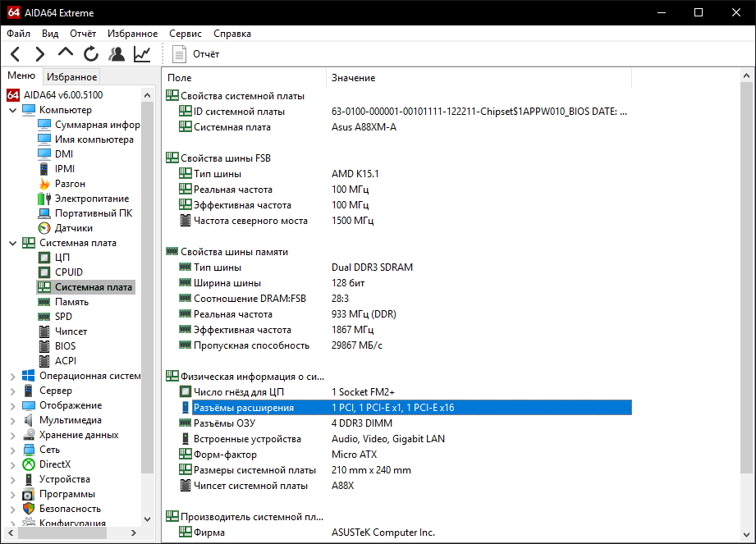
Task: Select the Чипсет tree item
Action: pos(71,331)
